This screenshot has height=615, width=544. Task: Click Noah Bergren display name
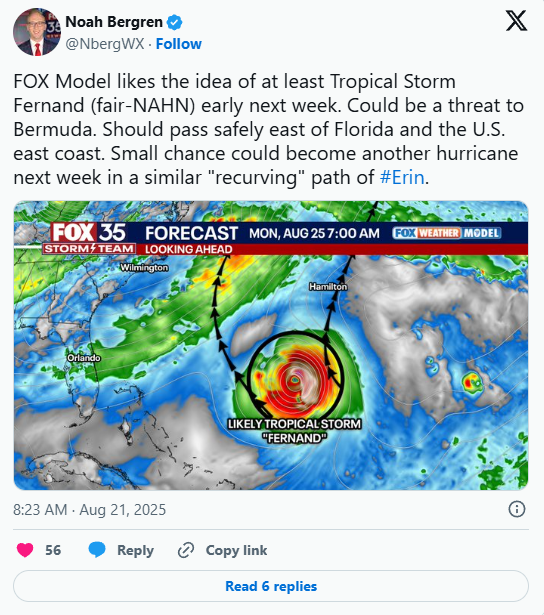(114, 22)
